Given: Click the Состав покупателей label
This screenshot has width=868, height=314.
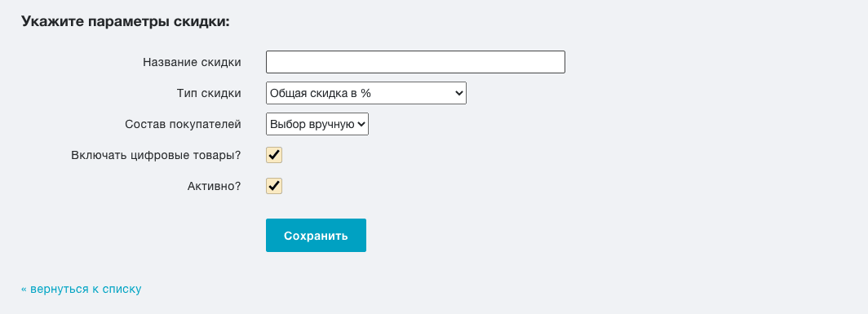Looking at the screenshot, I should click(184, 124).
